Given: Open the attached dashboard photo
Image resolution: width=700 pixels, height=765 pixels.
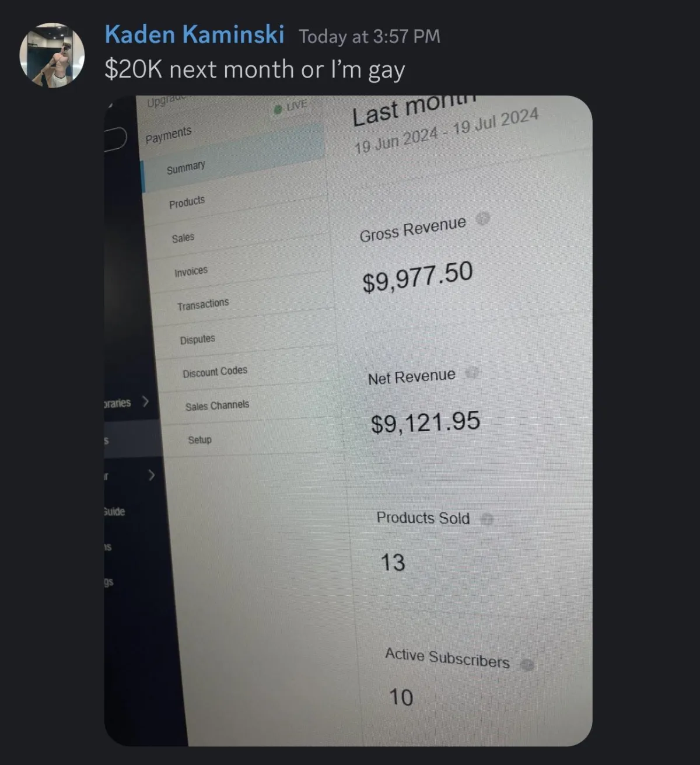Looking at the screenshot, I should pos(348,421).
